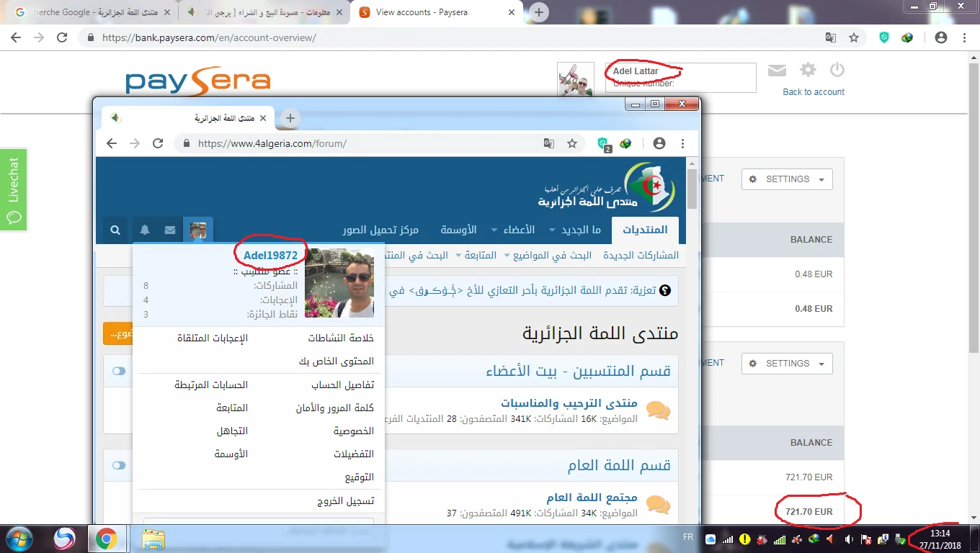Click the forum search magnifier icon
Screen dimensions: 980x553
(115, 230)
